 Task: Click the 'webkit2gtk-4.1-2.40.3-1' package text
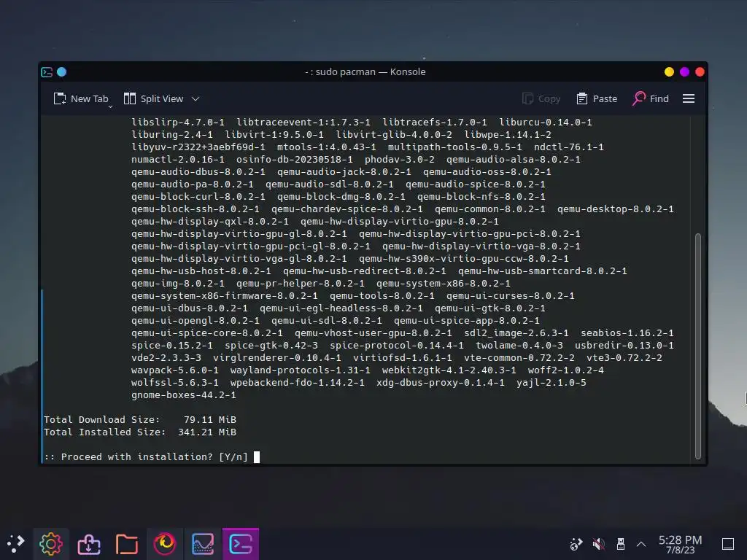click(449, 370)
